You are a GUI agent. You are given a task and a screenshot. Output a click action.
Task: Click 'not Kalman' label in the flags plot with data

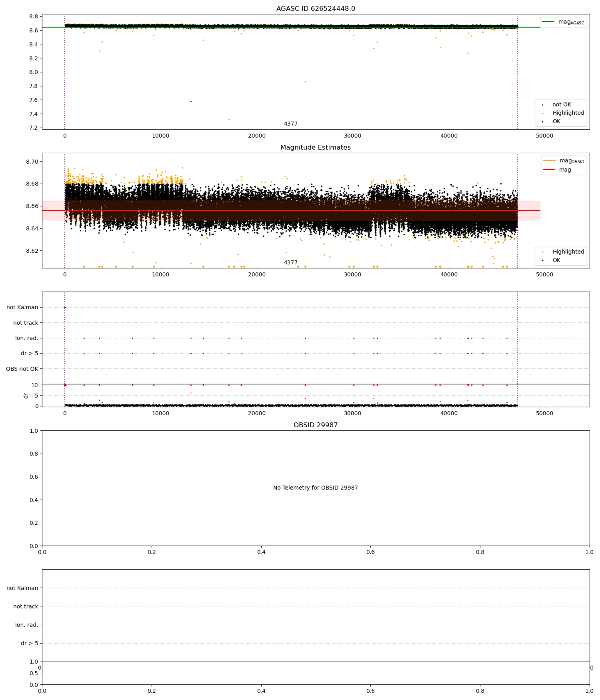click(x=22, y=308)
